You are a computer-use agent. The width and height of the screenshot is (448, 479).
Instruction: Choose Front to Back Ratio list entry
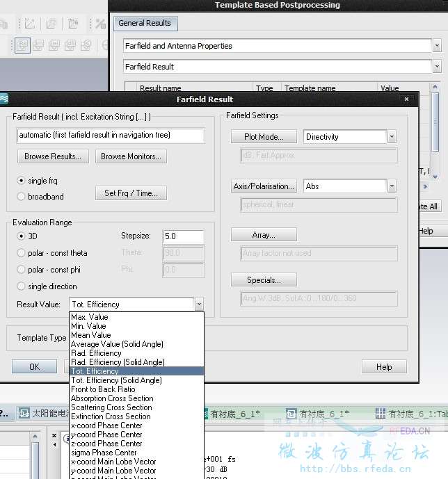(103, 389)
